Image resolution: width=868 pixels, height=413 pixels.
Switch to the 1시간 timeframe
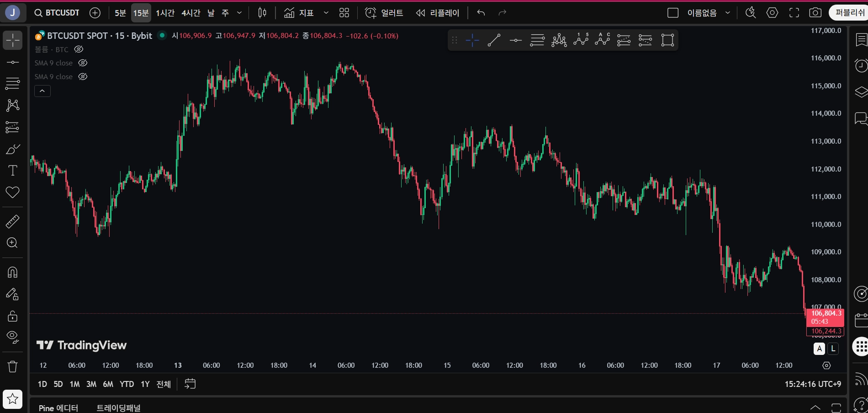pos(165,13)
